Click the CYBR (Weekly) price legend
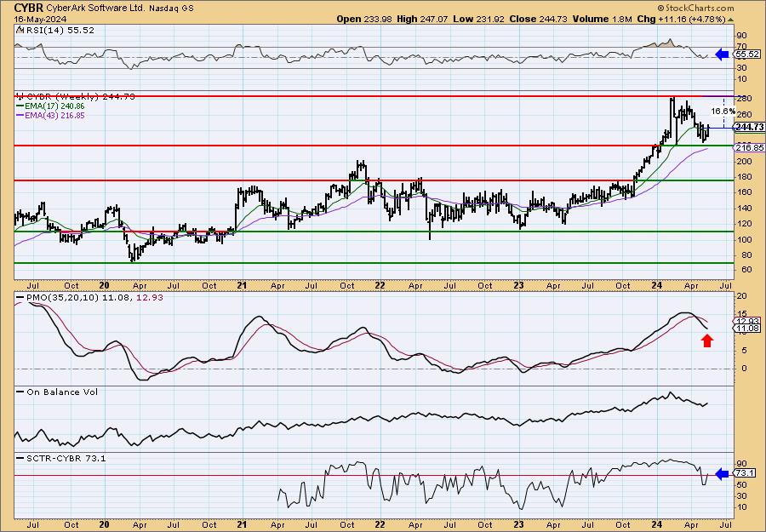 76,96
